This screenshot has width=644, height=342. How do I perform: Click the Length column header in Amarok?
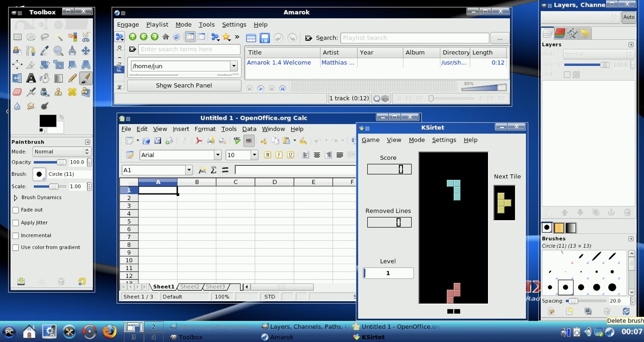(x=488, y=52)
